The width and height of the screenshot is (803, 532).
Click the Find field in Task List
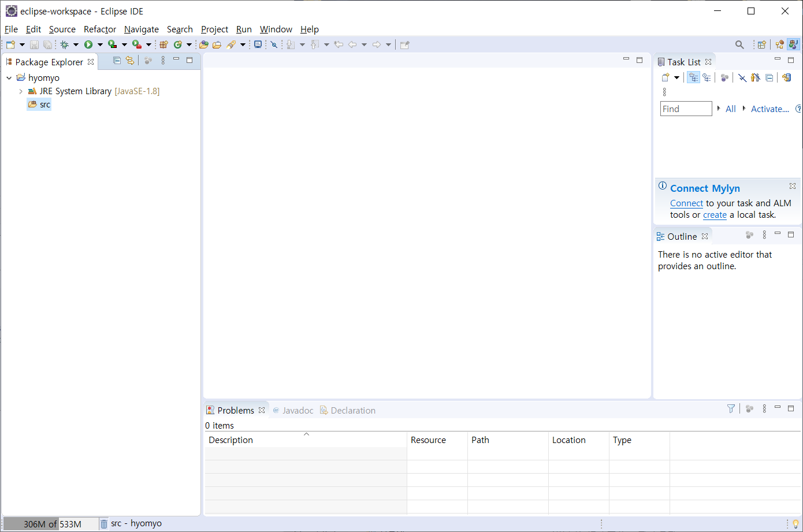(x=686, y=109)
